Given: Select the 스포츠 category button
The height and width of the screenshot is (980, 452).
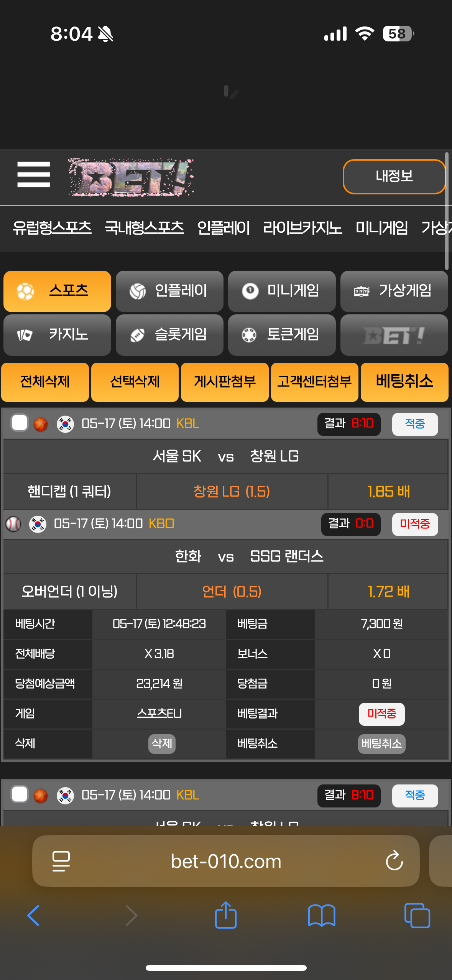Looking at the screenshot, I should tap(57, 291).
